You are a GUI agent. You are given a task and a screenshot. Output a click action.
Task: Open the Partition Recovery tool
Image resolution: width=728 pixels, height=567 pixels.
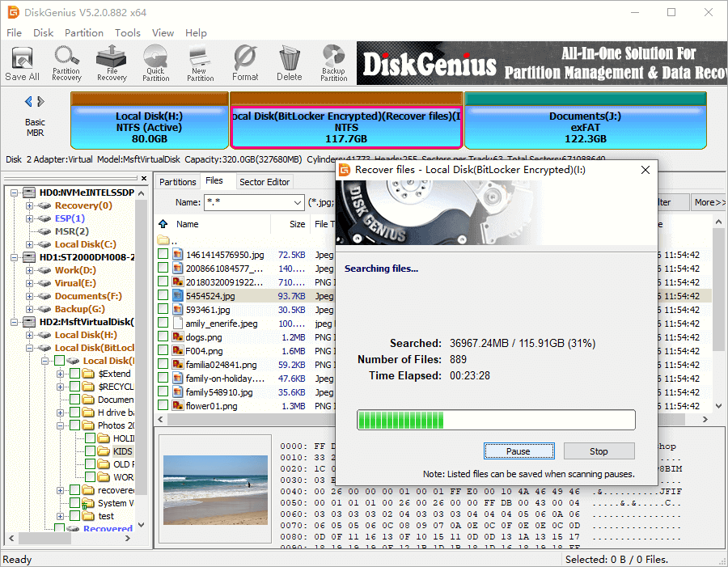(x=66, y=63)
